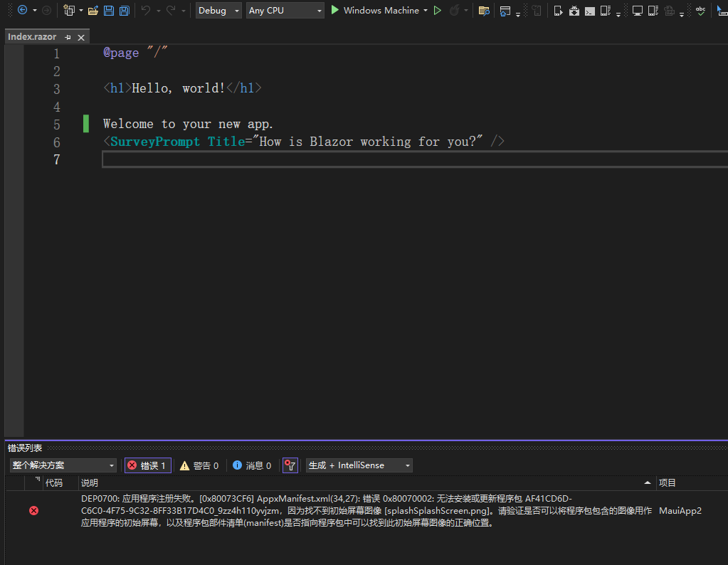Expand the Undo history dropdown
Viewport: 728px width, 565px height.
[158, 10]
